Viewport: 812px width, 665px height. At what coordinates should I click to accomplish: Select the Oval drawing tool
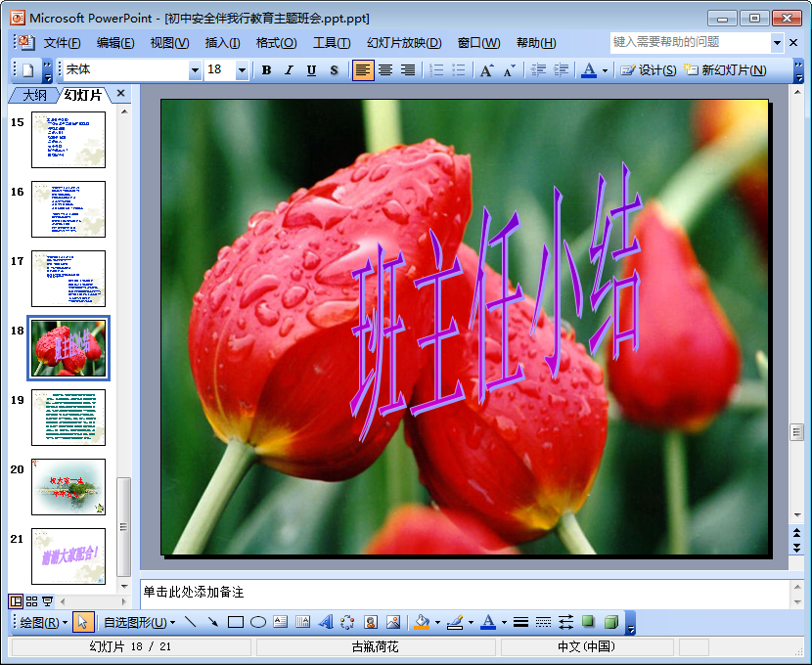pyautogui.click(x=258, y=622)
